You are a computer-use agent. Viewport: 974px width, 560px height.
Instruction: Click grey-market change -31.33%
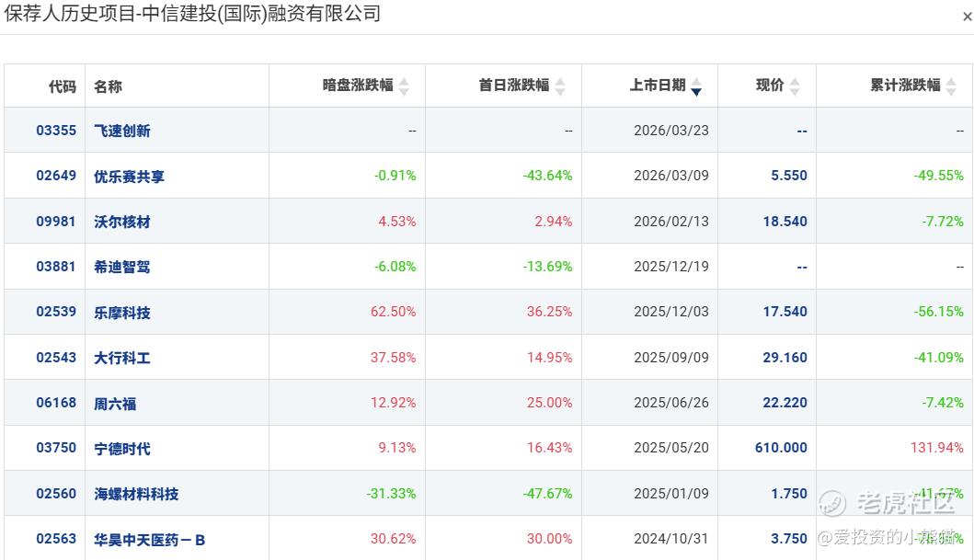391,494
